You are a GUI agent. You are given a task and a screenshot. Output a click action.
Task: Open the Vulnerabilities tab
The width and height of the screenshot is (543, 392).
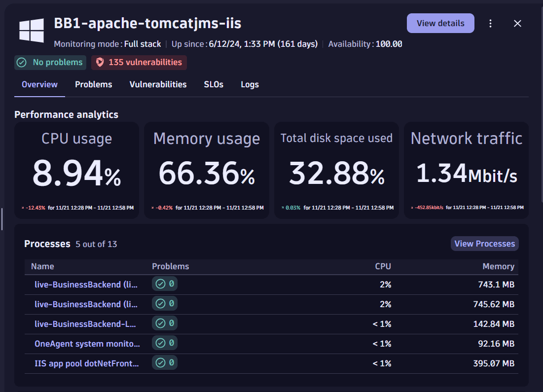point(158,84)
